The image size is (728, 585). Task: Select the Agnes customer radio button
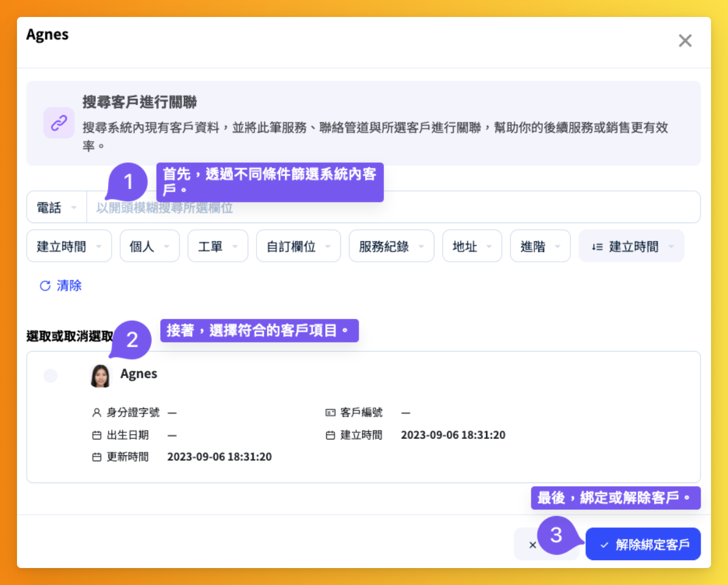point(50,376)
